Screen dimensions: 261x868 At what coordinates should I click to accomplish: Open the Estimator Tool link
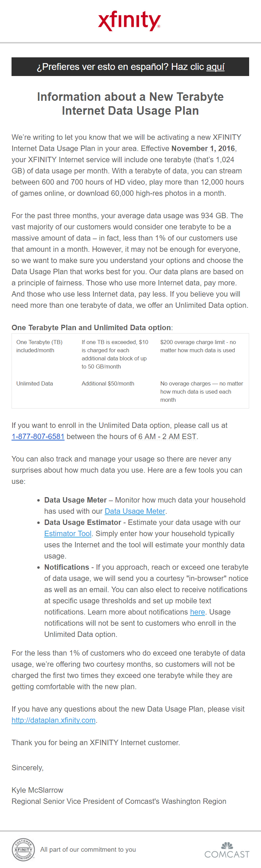coord(68,533)
